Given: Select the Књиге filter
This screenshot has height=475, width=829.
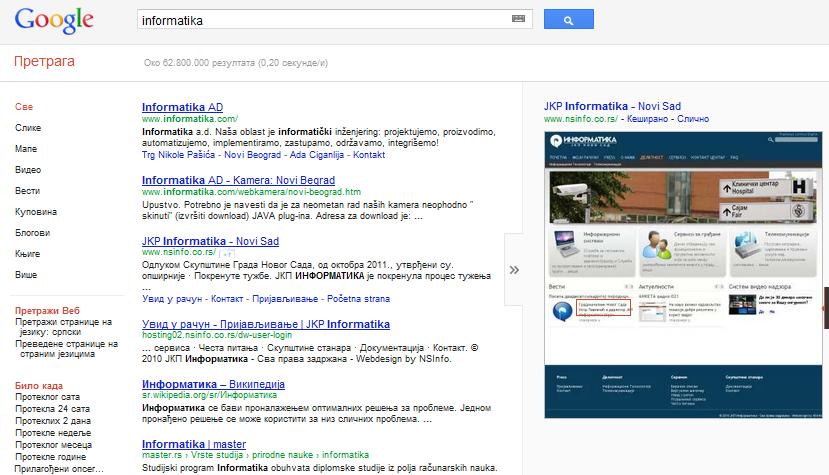Looking at the screenshot, I should (x=27, y=254).
